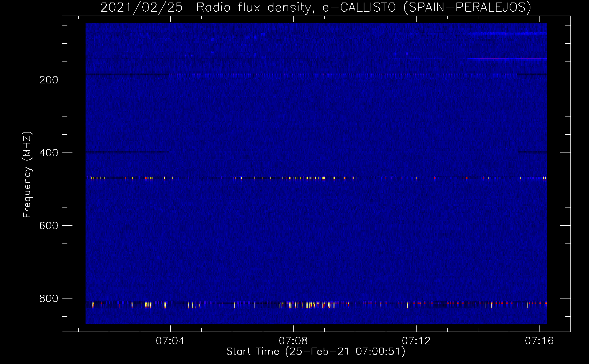Viewport: 589px width, 364px height.
Task: Click the 07:16 time tick label
Action: pos(539,341)
